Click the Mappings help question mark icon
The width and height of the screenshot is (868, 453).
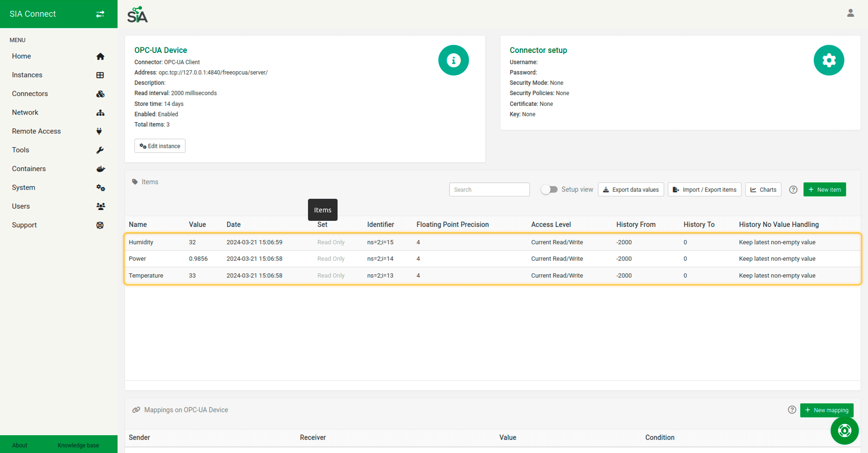point(792,410)
